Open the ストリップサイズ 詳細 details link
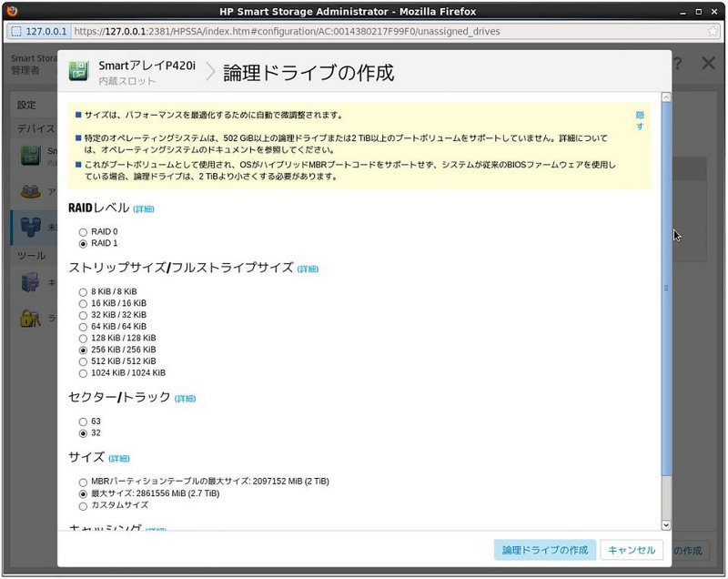 [x=308, y=268]
